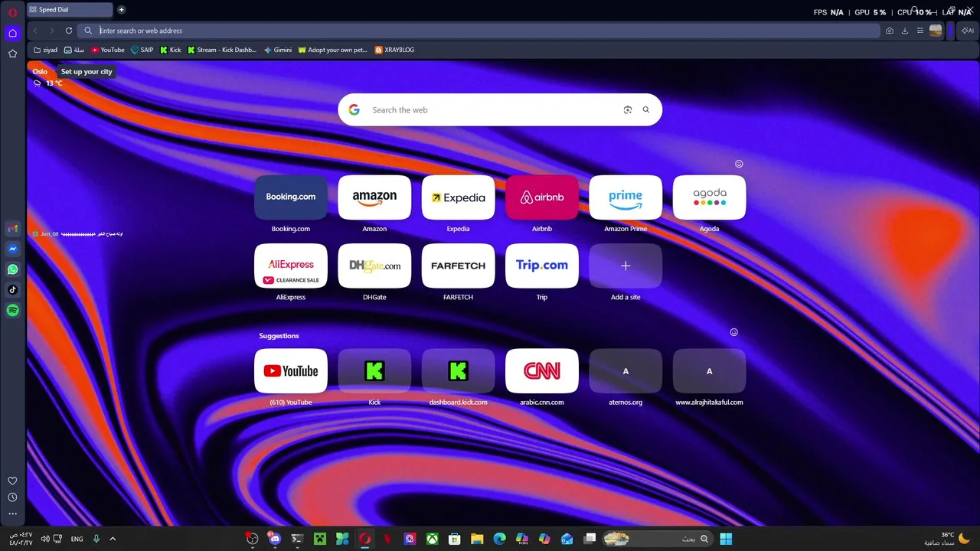Click the taskbar search box
The image size is (980, 551).
pyautogui.click(x=657, y=539)
